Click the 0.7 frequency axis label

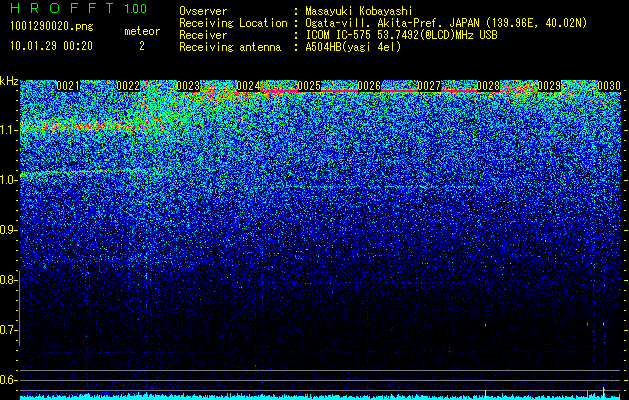coord(8,330)
